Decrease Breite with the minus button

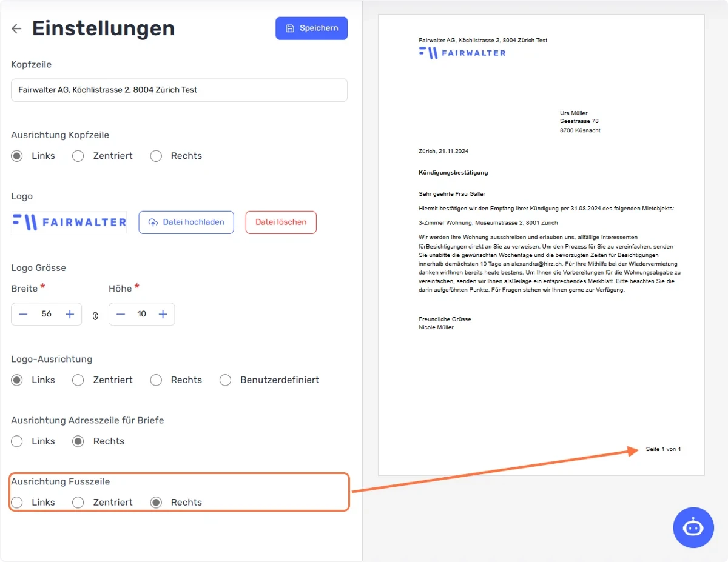[23, 314]
